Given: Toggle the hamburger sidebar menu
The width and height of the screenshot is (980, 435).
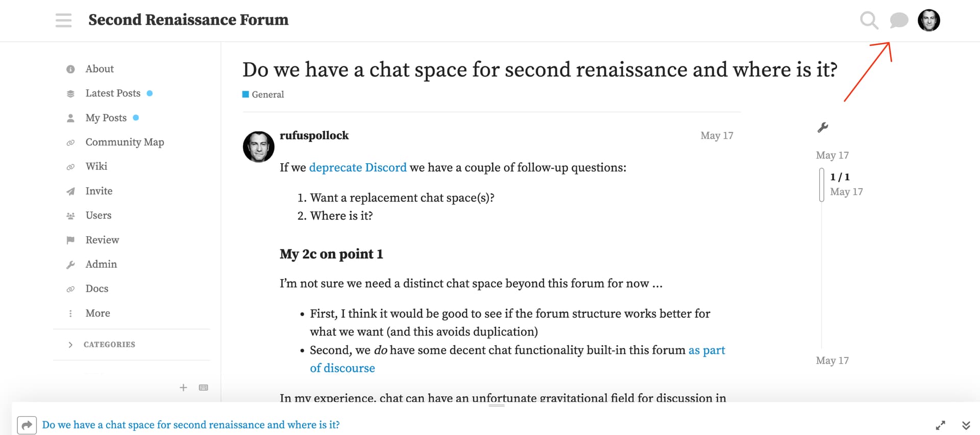Looking at the screenshot, I should click(64, 20).
